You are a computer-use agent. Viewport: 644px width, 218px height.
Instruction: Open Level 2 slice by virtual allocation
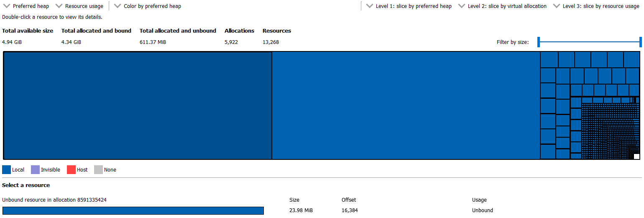tap(502, 6)
